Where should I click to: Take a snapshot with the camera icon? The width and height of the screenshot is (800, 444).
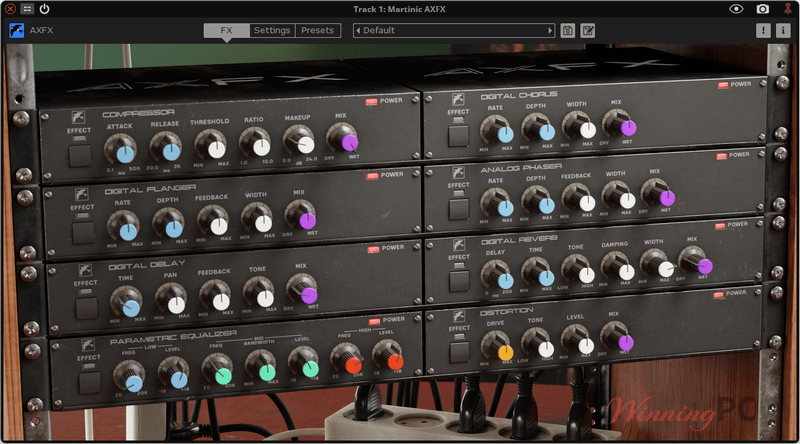[762, 9]
